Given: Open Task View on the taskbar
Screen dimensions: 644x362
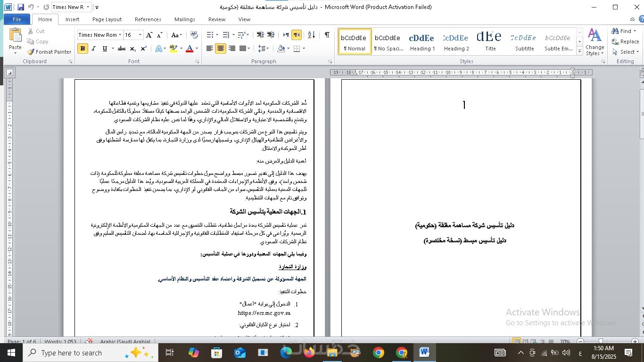Looking at the screenshot, I should [x=170, y=353].
